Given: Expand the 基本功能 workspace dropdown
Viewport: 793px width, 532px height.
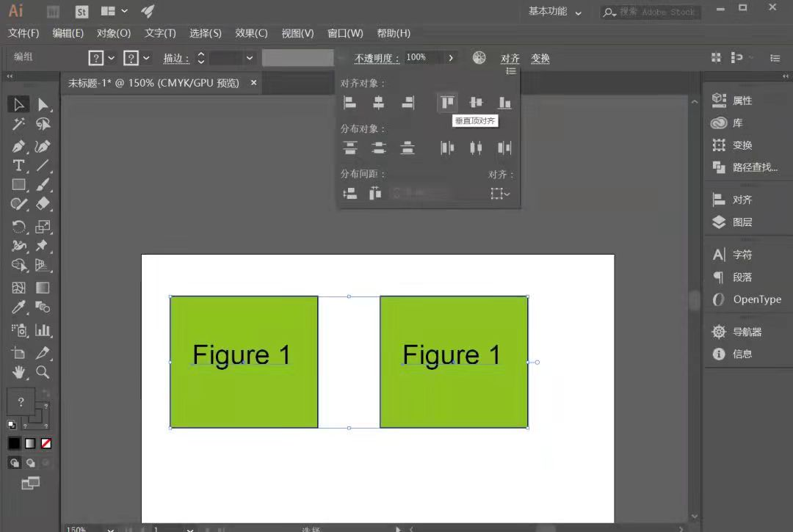Looking at the screenshot, I should (555, 12).
